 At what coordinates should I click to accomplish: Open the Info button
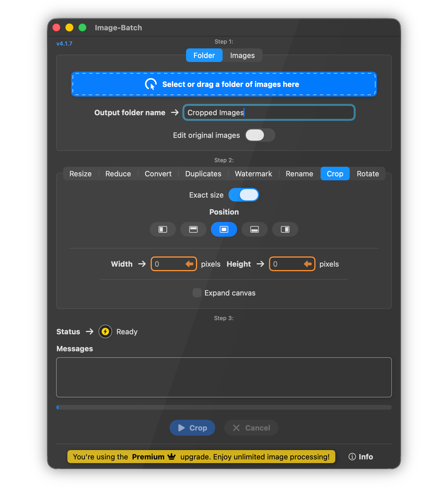pyautogui.click(x=361, y=457)
